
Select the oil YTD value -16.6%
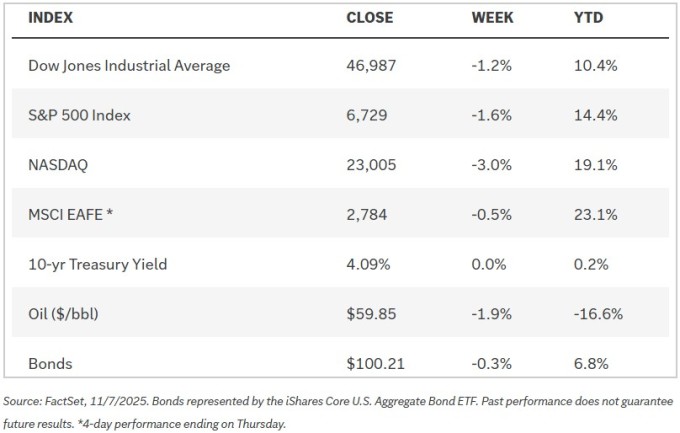pyautogui.click(x=600, y=313)
